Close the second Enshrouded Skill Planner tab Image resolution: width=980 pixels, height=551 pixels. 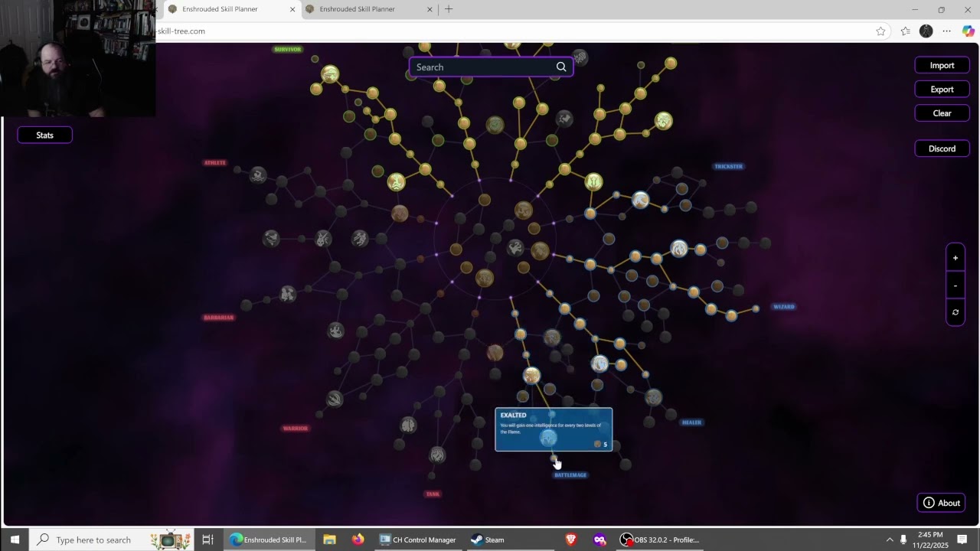pos(430,9)
